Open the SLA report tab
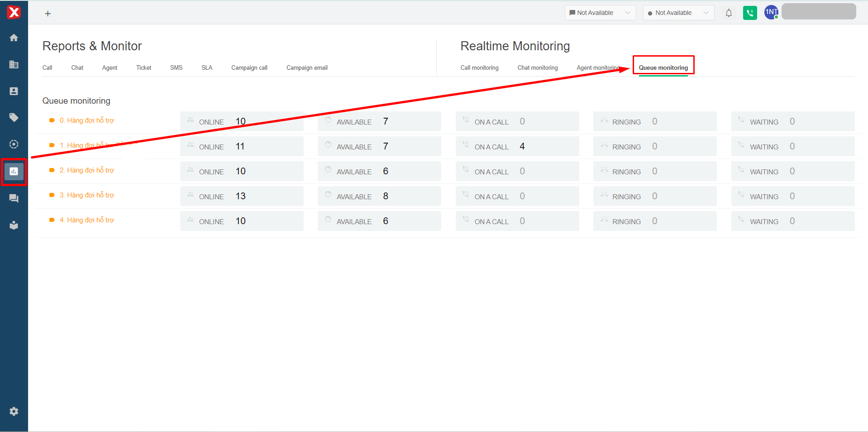The height and width of the screenshot is (432, 868). pos(207,67)
